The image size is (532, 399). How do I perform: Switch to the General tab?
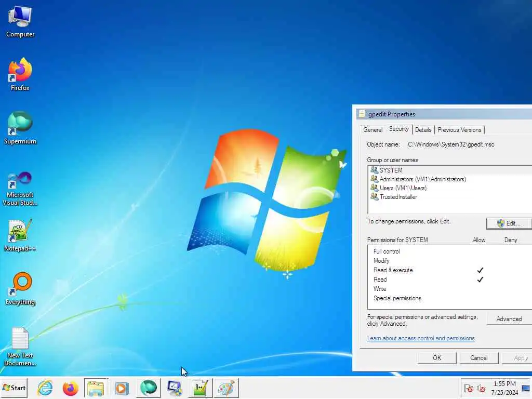tap(373, 129)
